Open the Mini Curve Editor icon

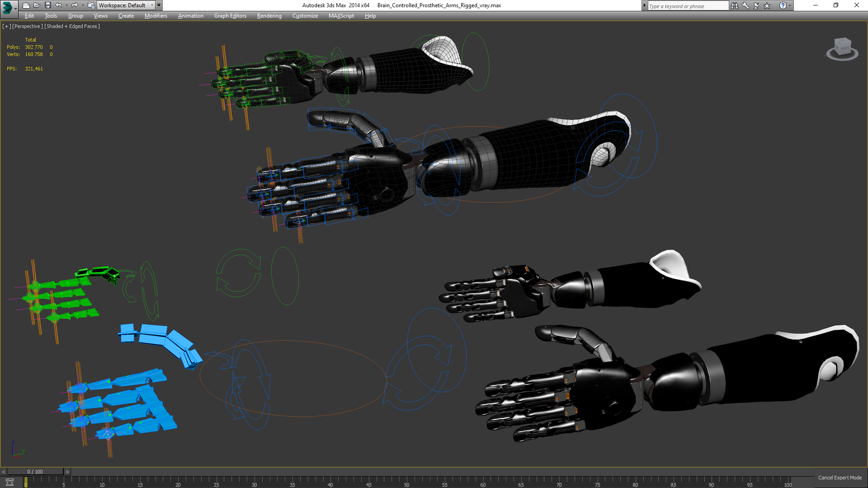pos(9,482)
